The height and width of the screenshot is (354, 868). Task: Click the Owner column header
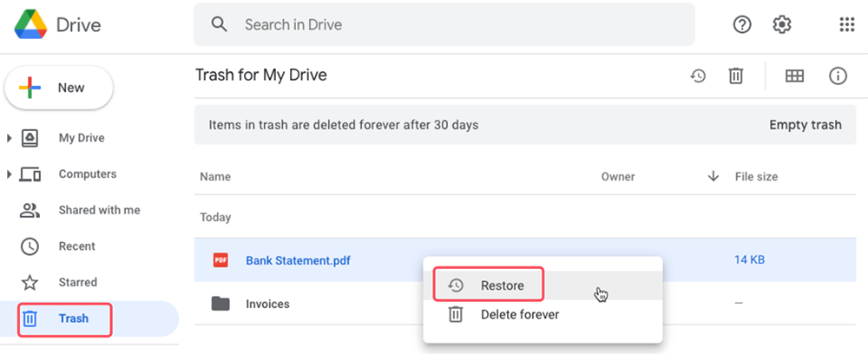618,177
